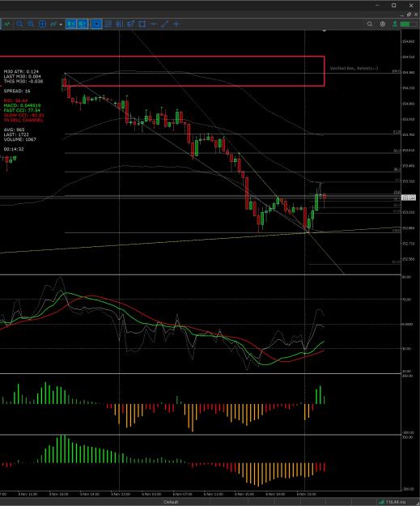Screen dimensions: 420x506
Task: Select the line chart type icon
Action: [x=7, y=23]
